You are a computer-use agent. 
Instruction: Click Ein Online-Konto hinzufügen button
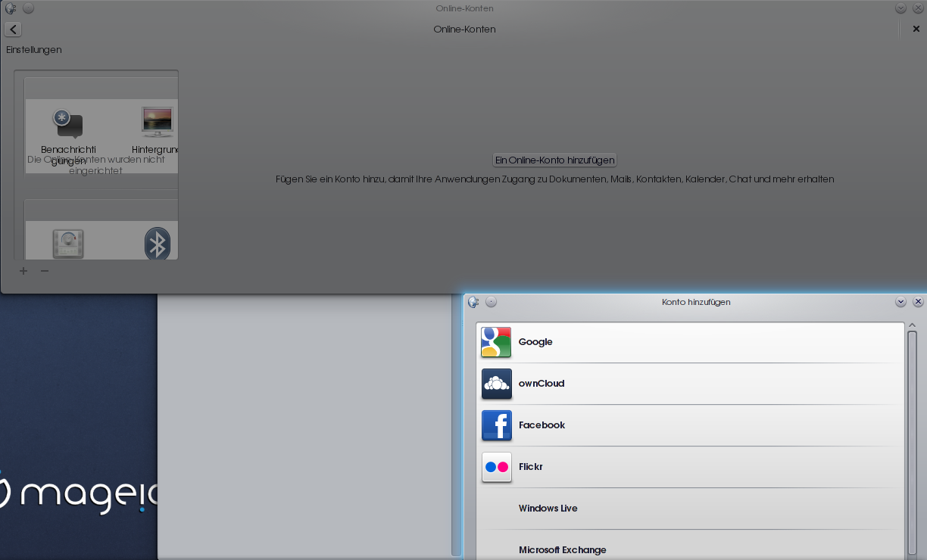pyautogui.click(x=554, y=160)
